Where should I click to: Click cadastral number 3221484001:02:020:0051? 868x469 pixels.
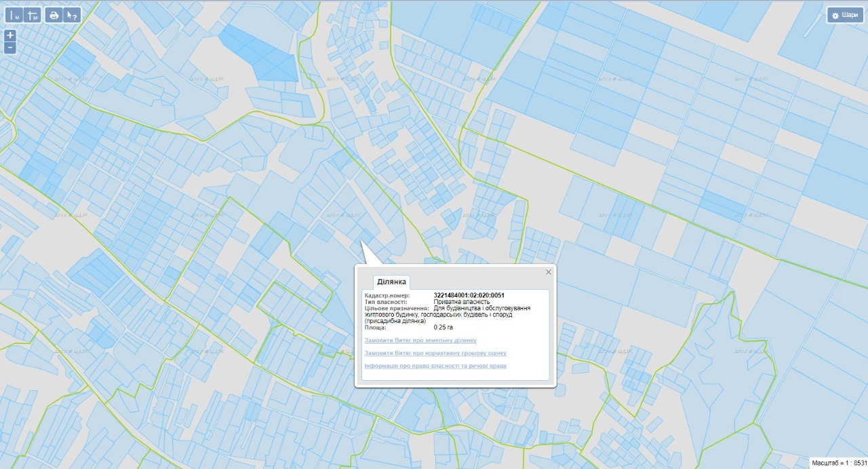469,295
